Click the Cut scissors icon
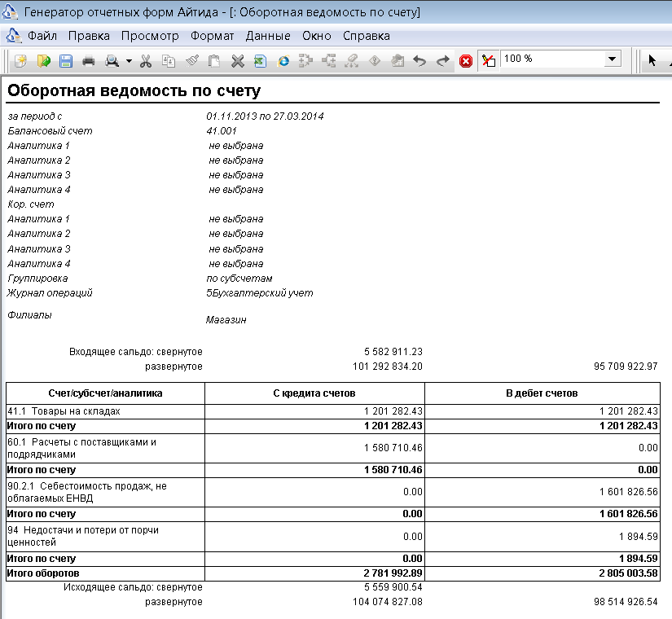 [146, 61]
